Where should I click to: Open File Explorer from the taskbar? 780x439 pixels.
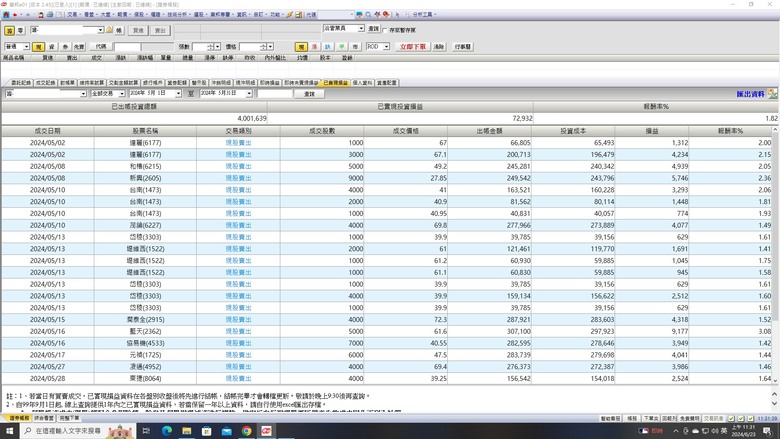coord(187,431)
